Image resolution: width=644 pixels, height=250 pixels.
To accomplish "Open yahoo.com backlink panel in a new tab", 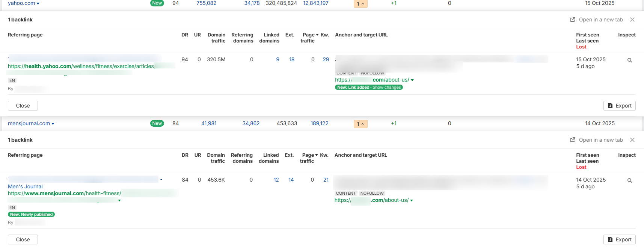I will click(596, 20).
